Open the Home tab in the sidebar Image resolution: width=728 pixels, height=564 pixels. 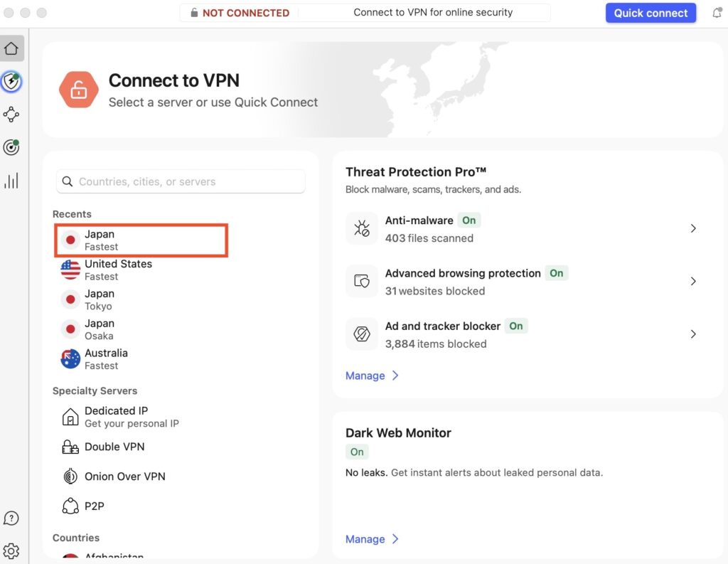[x=11, y=48]
